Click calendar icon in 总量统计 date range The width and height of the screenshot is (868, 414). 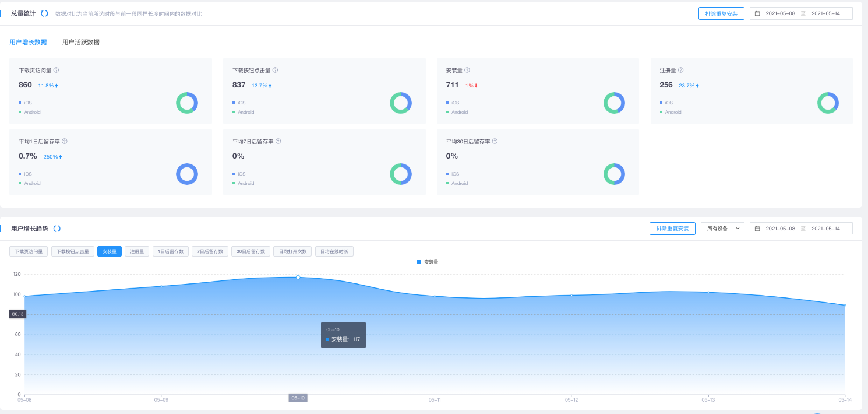click(757, 13)
